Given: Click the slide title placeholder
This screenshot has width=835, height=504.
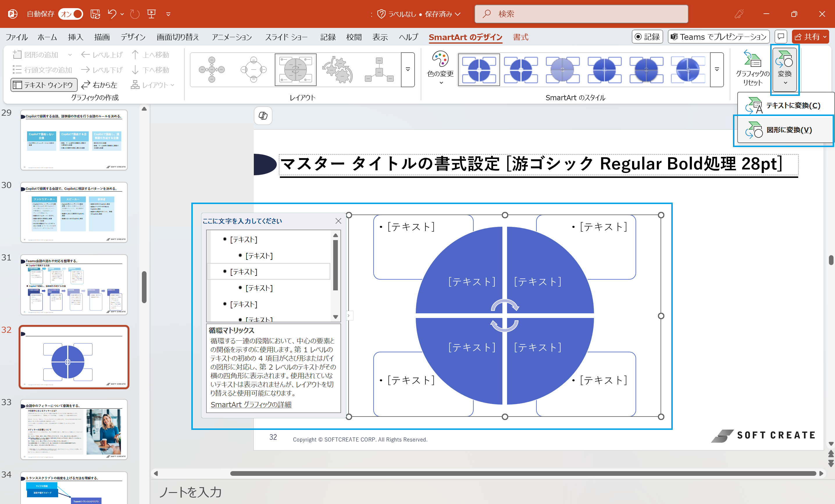Looking at the screenshot, I should point(538,164).
